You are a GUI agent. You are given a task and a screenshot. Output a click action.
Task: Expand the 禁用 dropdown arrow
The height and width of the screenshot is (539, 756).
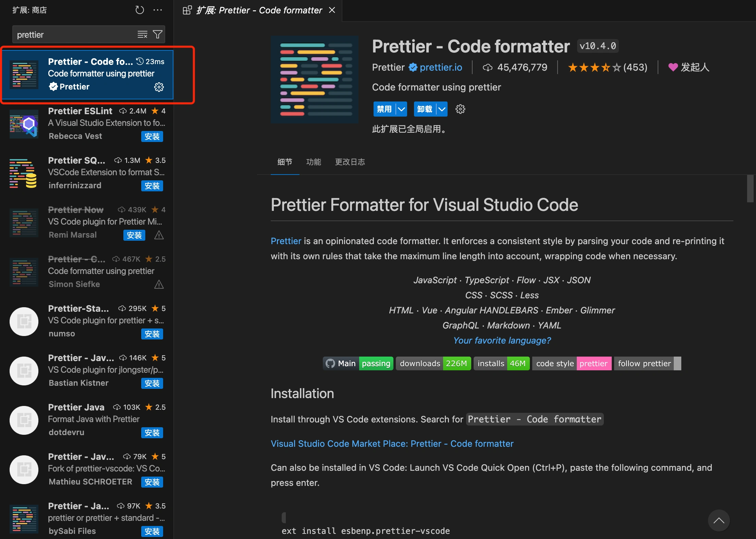click(401, 109)
